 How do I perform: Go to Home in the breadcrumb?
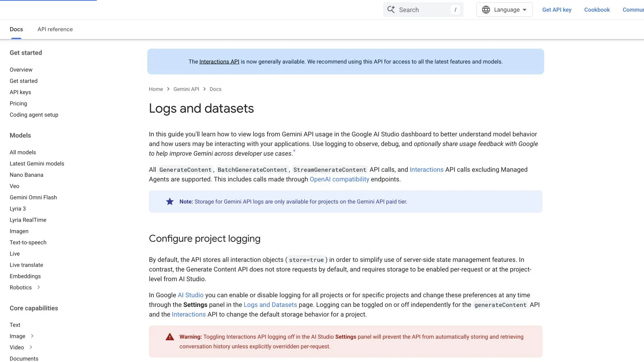pyautogui.click(x=156, y=89)
